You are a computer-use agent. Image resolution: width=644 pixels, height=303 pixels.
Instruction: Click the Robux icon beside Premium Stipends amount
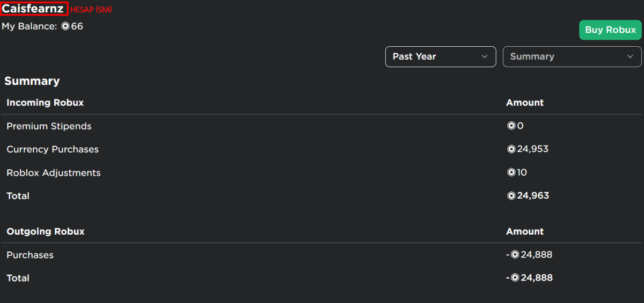(x=511, y=126)
